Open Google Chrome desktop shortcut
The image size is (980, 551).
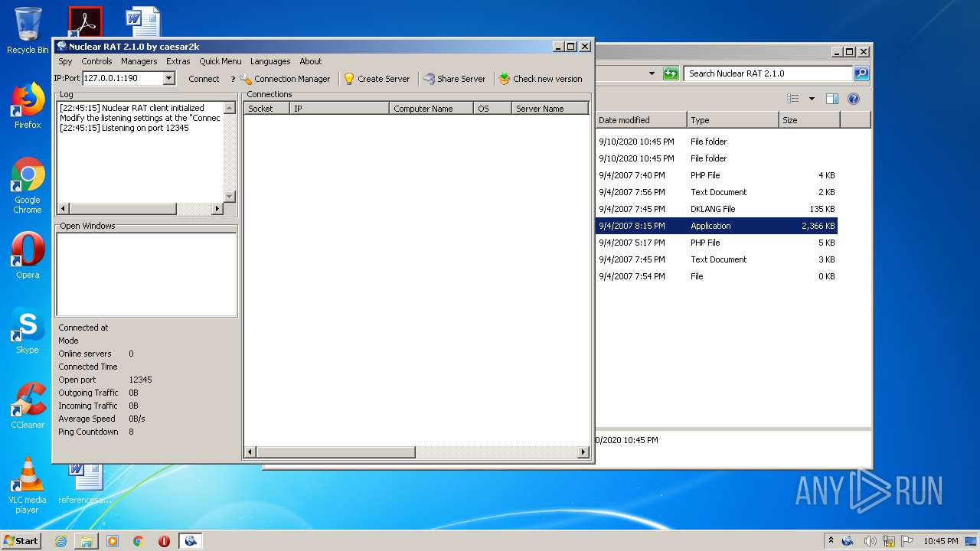pos(28,185)
